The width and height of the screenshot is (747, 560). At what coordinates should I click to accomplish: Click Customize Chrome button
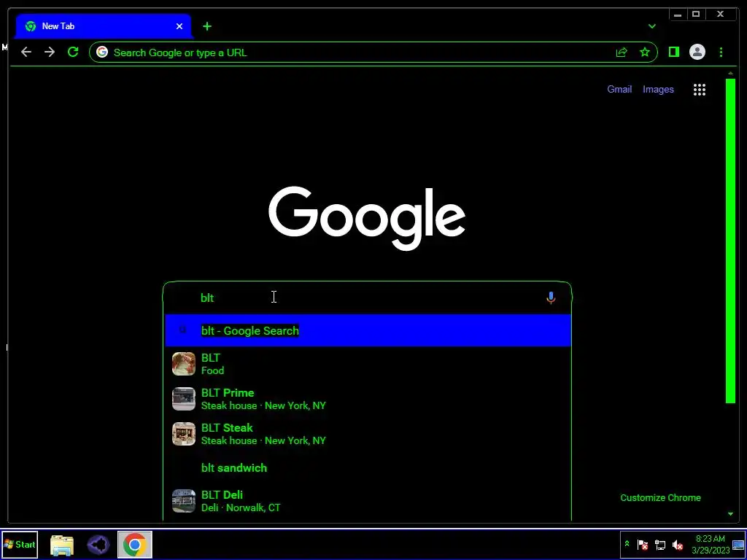(x=660, y=497)
